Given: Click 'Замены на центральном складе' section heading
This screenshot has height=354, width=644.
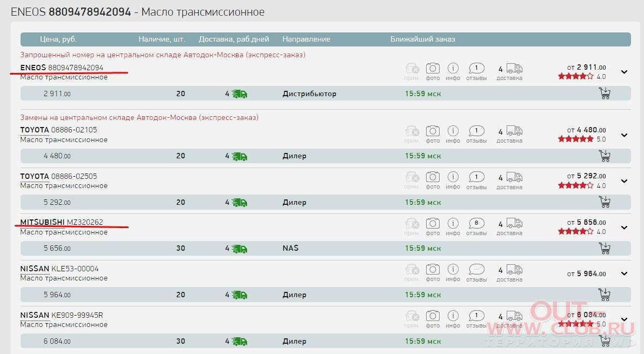Looking at the screenshot, I should point(139,117).
